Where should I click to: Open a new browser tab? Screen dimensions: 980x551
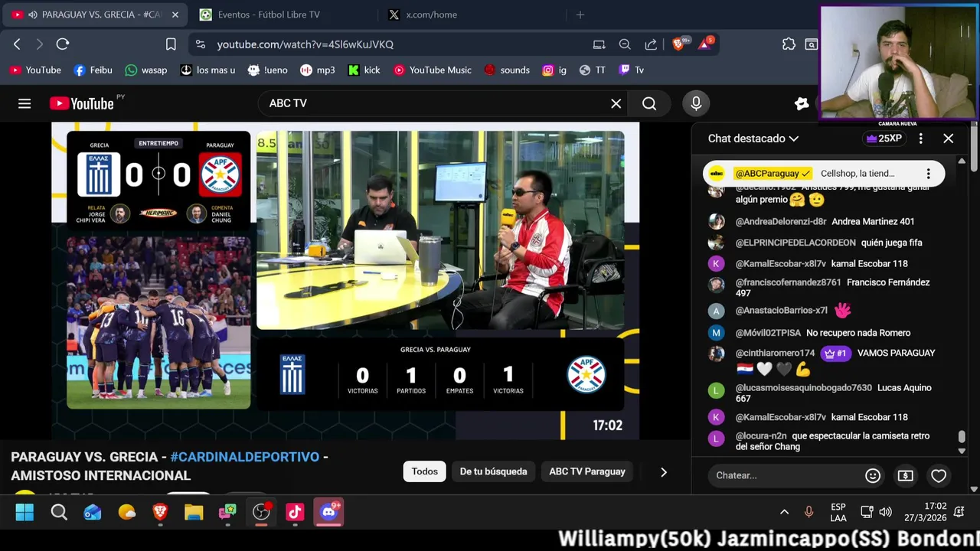(x=580, y=15)
